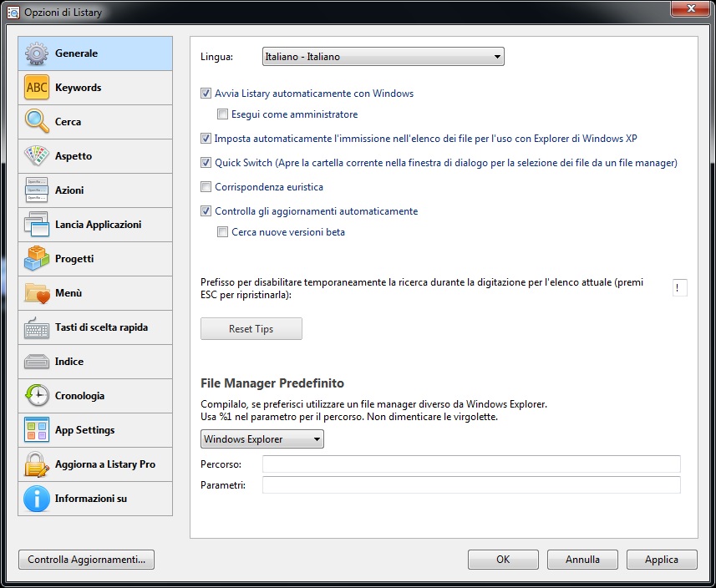This screenshot has width=716, height=588.
Task: Open the Keywords settings section
Action: [95, 88]
